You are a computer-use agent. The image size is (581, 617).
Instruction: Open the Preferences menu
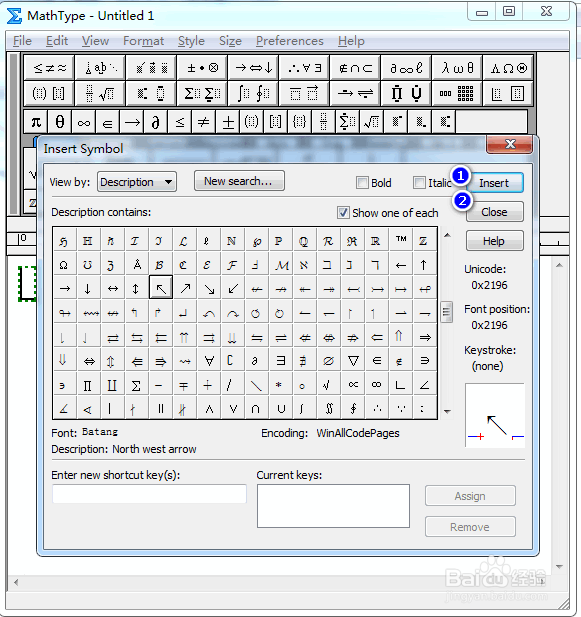[290, 41]
